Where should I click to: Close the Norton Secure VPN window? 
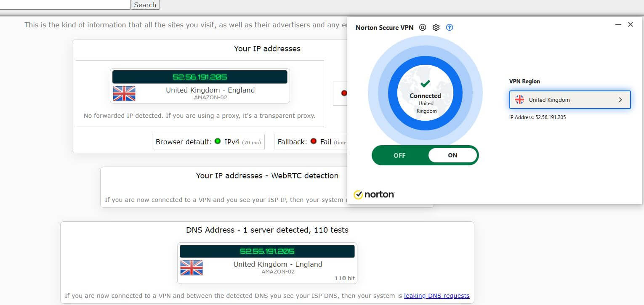pyautogui.click(x=631, y=24)
